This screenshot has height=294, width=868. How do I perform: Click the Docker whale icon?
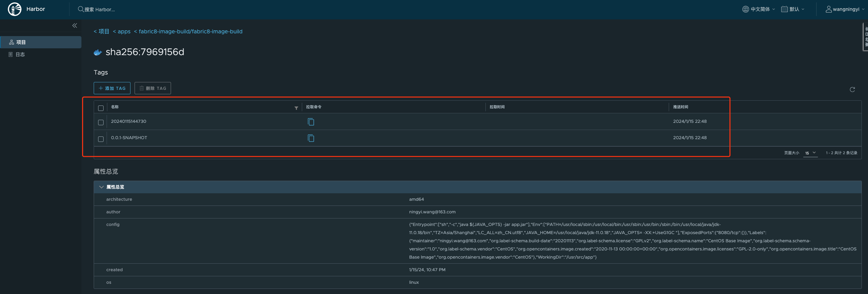(98, 52)
